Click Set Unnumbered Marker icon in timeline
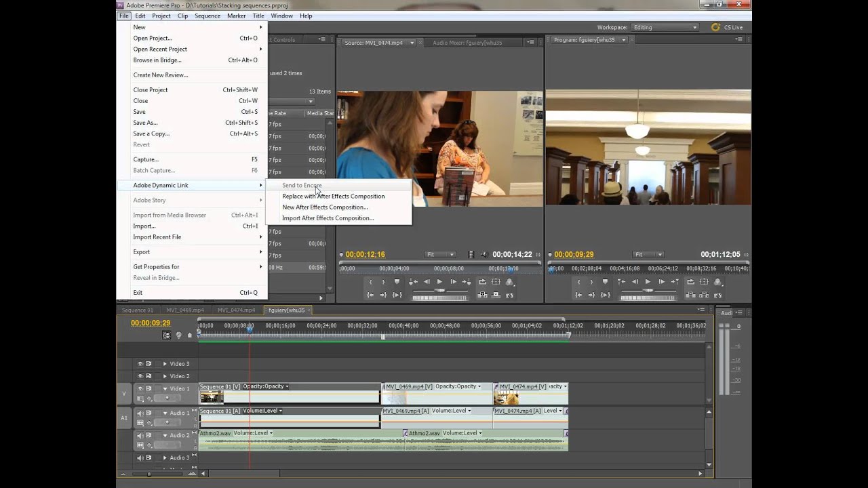 [191, 335]
